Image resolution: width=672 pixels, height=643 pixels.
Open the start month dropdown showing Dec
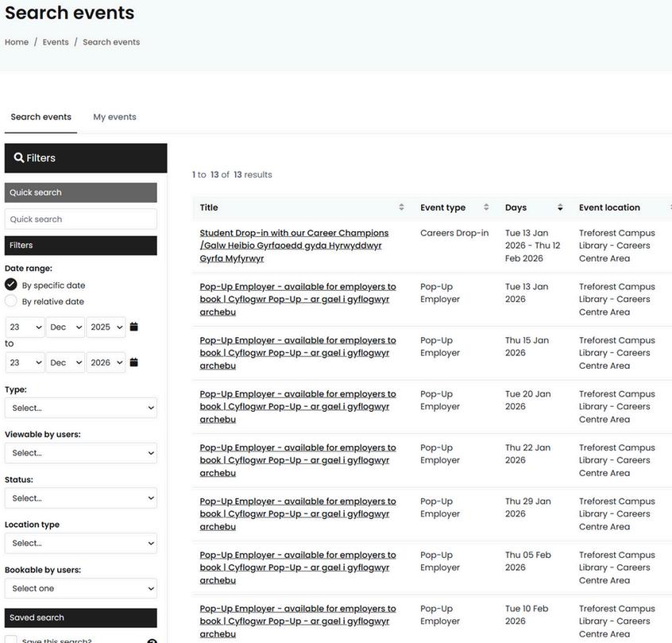(x=65, y=327)
